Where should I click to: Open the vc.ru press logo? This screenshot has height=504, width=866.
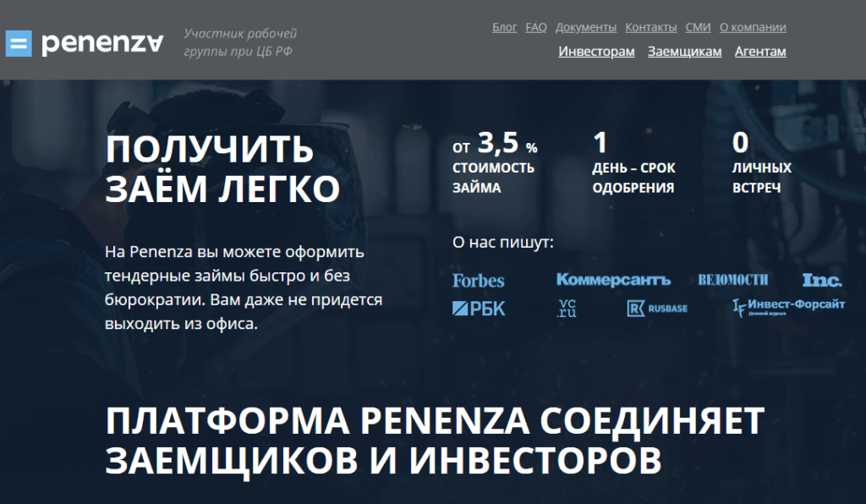point(567,309)
